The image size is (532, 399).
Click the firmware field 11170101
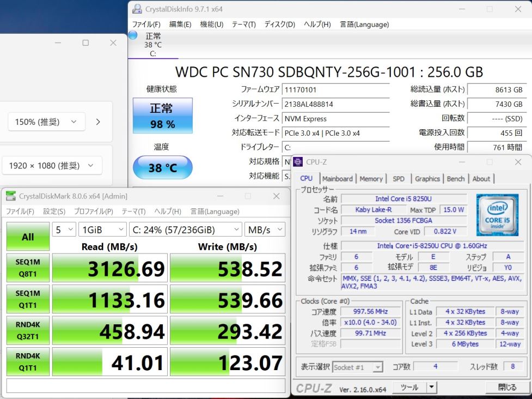coord(335,89)
